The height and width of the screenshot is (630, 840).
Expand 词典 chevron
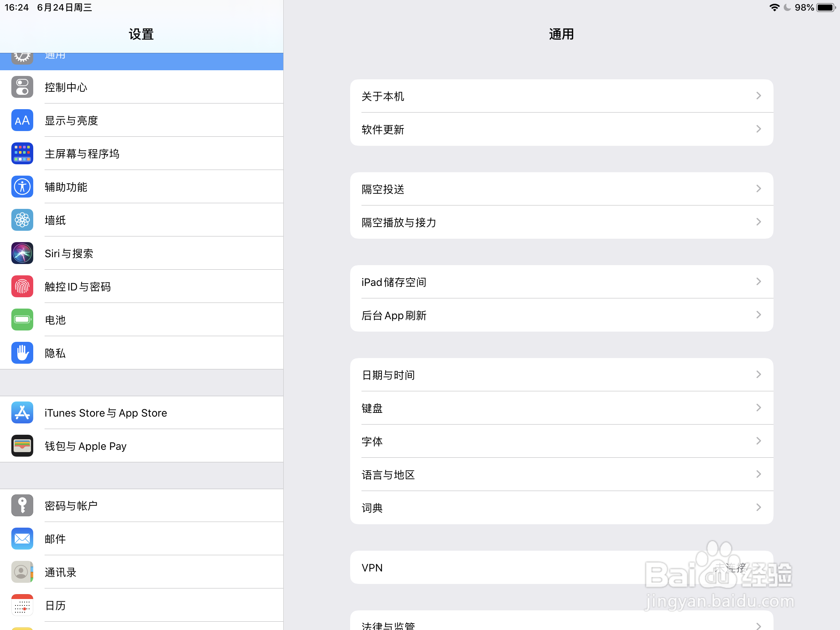[758, 507]
